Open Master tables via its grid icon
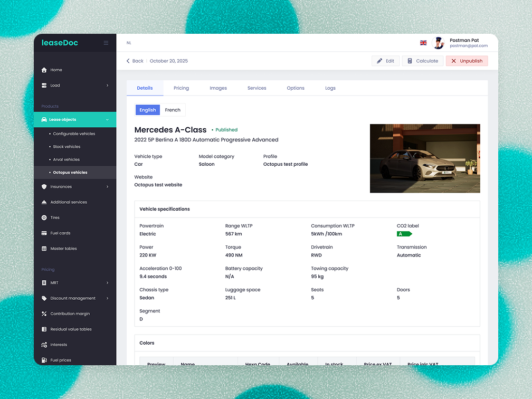 (44, 249)
